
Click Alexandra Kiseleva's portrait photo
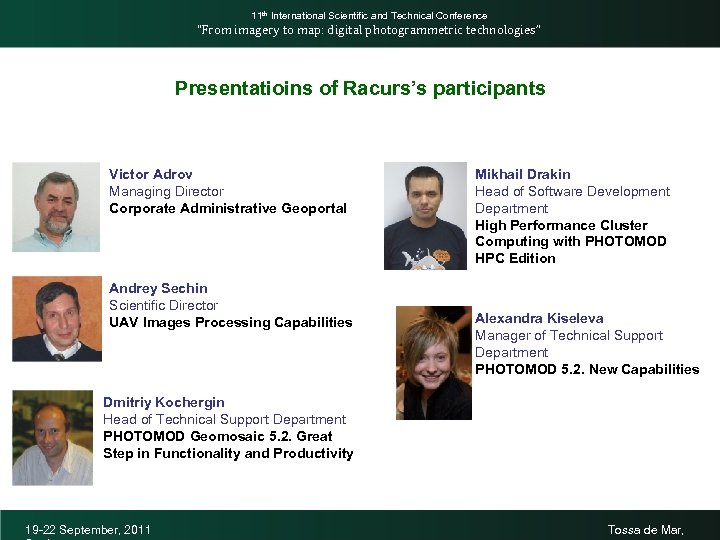point(434,363)
